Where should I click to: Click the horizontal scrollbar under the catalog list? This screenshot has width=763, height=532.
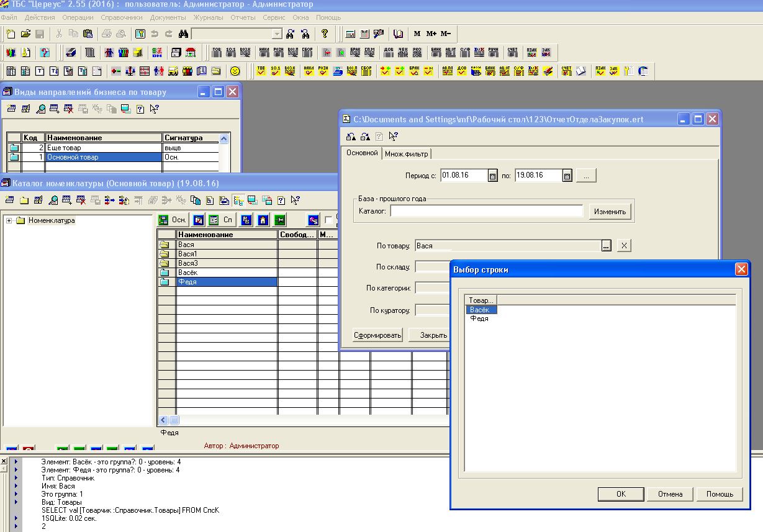pyautogui.click(x=302, y=420)
